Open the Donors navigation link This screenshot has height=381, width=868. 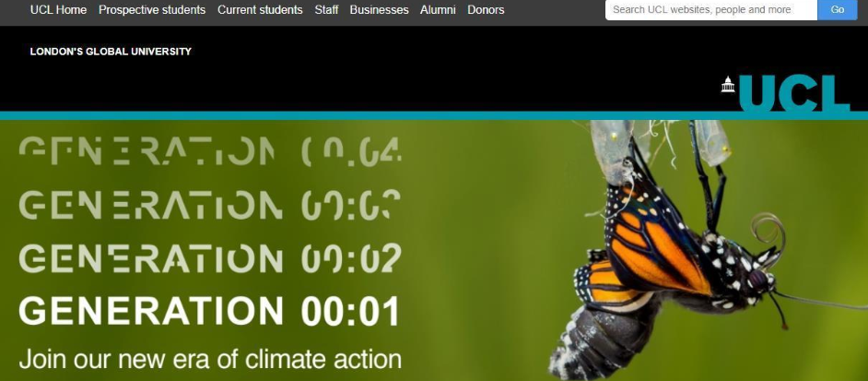click(486, 10)
